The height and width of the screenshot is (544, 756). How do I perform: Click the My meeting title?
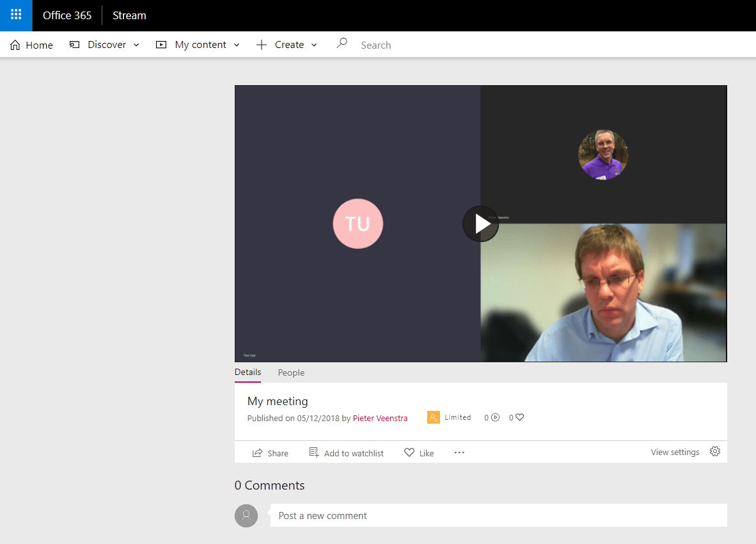[x=278, y=401]
